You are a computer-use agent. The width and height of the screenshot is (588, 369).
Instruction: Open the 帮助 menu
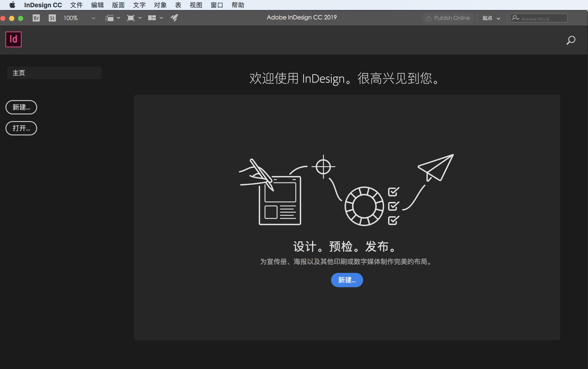238,5
